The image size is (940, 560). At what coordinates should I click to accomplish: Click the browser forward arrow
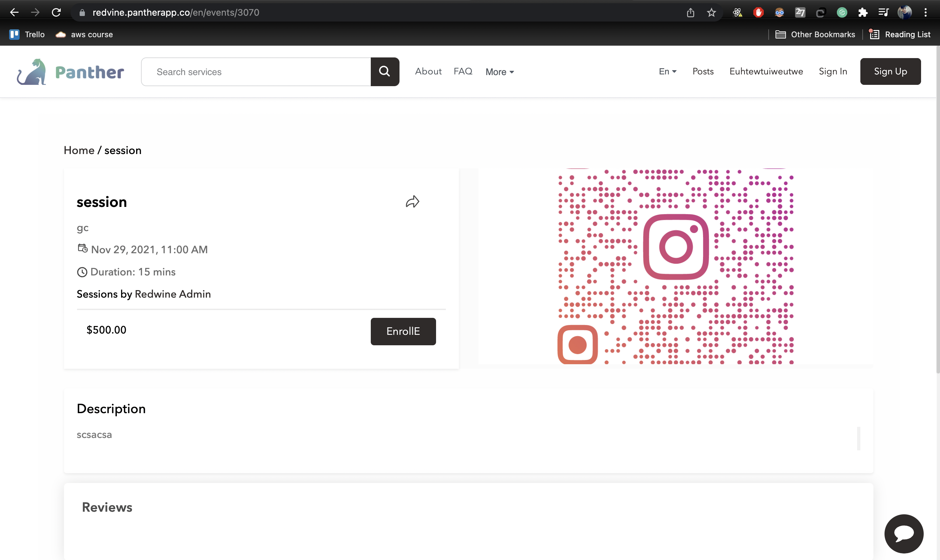pyautogui.click(x=35, y=12)
